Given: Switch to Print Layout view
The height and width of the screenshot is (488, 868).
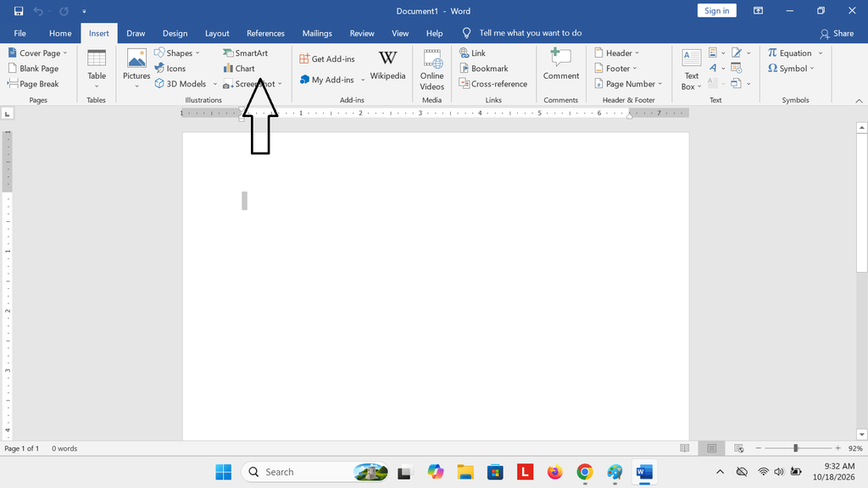Looking at the screenshot, I should [711, 448].
